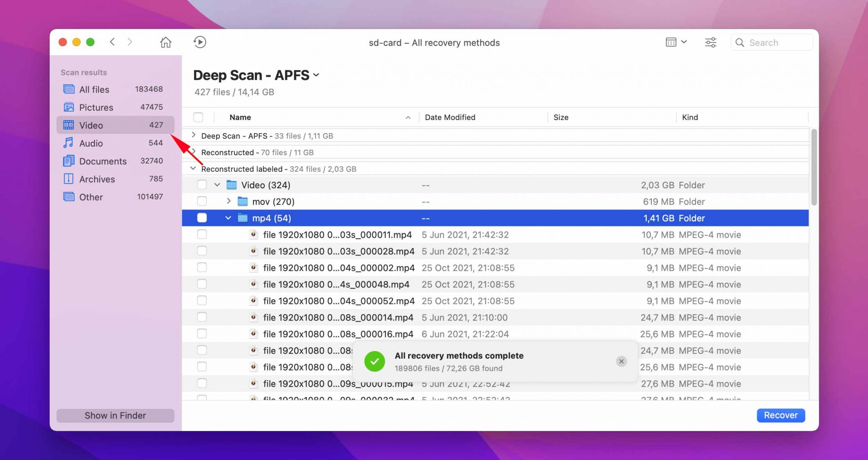
Task: Click the Video (324) folder icon
Action: (231, 185)
